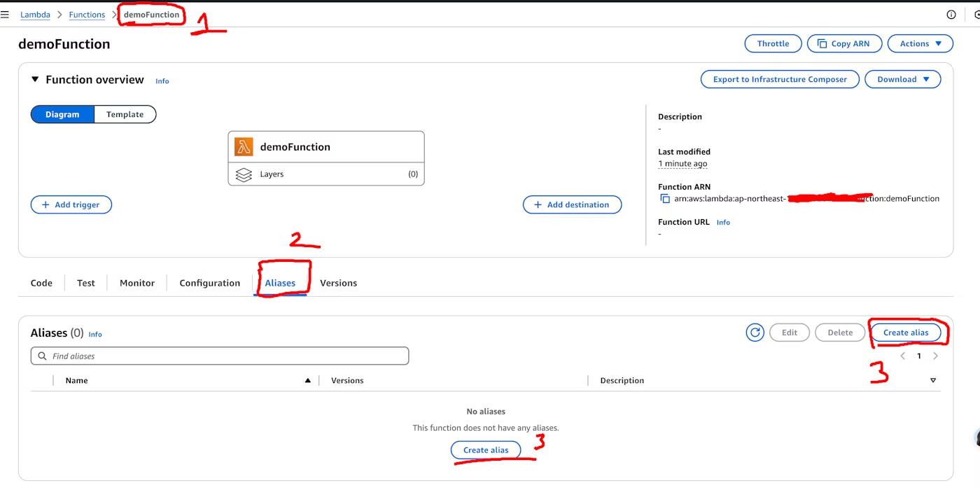Open the hamburger navigation menu
Image resolution: width=980 pixels, height=488 pixels.
pos(5,15)
